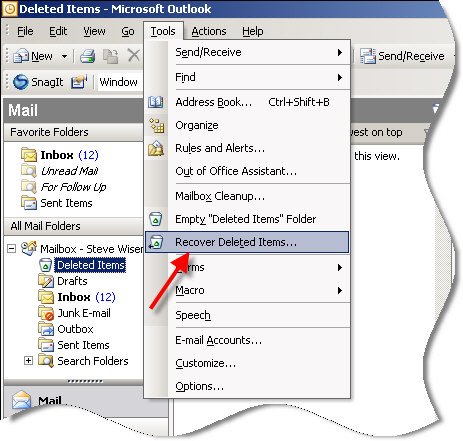The height and width of the screenshot is (441, 463).
Task: Choose Options from Tools menu
Action: (247, 386)
